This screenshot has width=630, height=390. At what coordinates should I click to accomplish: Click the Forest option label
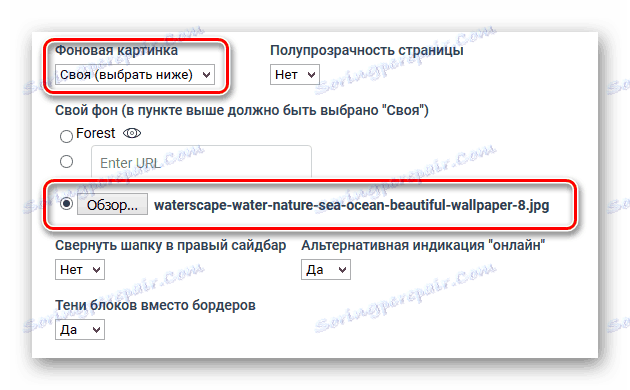tap(96, 133)
